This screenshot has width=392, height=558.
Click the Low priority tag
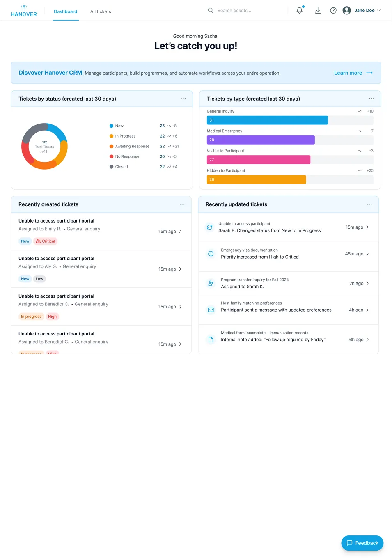click(39, 279)
